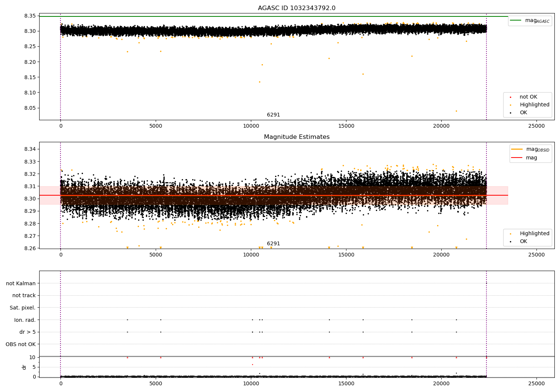Click 'Highlighted' legend entry in the middle plot
The image size is (560, 392).
529,234
